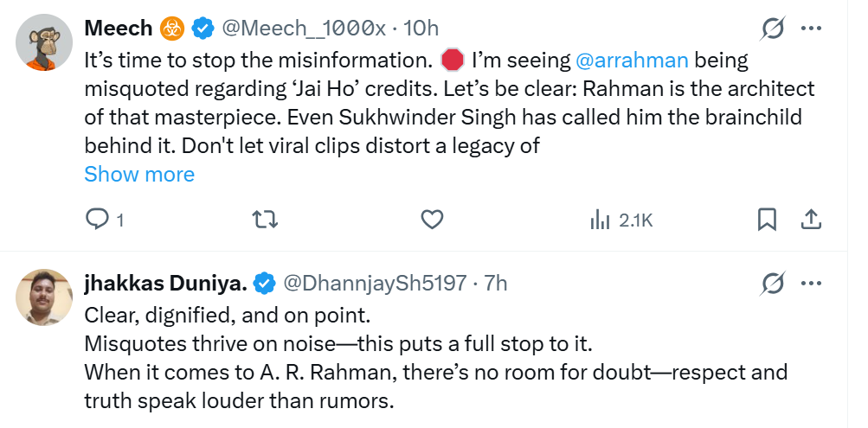Bookmark Meech's tweet
This screenshot has width=868, height=428.
tap(767, 220)
